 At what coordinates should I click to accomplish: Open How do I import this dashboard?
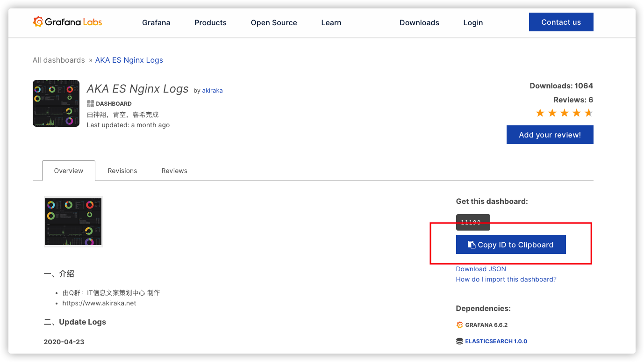[506, 279]
